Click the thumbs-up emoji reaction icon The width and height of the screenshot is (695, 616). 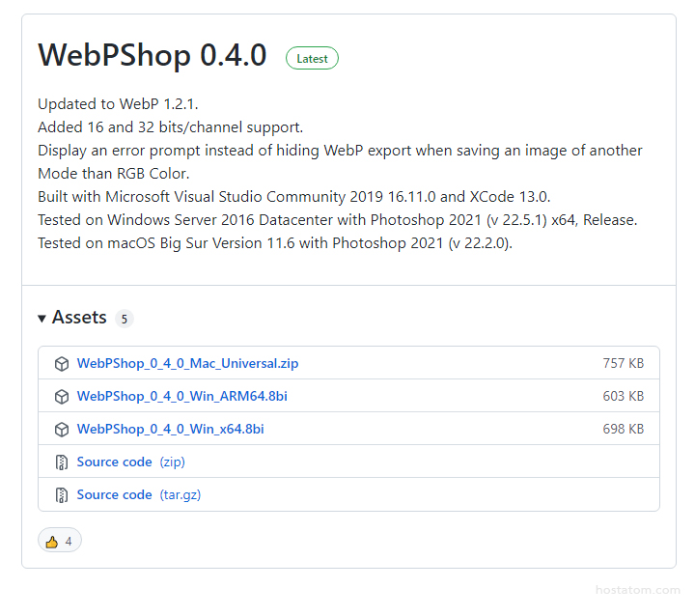point(52,541)
